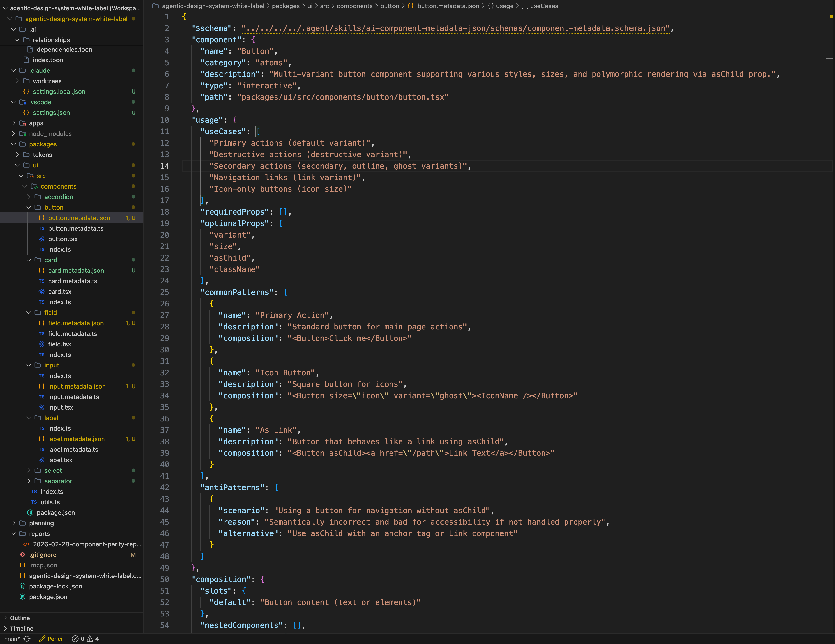Click the Git sync icon in status bar
The width and height of the screenshot is (835, 644).
(27, 639)
